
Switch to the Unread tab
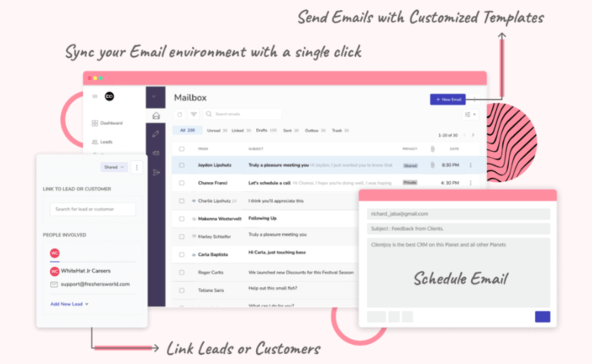coord(217,131)
